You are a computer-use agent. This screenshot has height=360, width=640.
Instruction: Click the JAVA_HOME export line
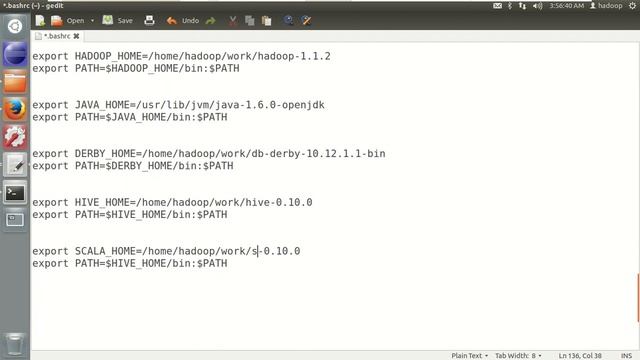[x=178, y=105]
